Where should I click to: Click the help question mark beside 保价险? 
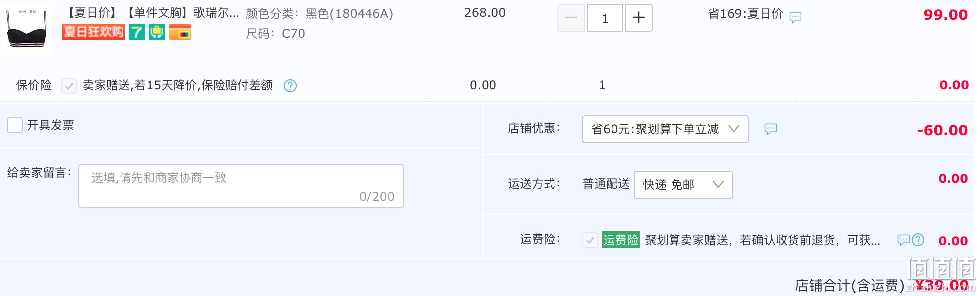[290, 86]
